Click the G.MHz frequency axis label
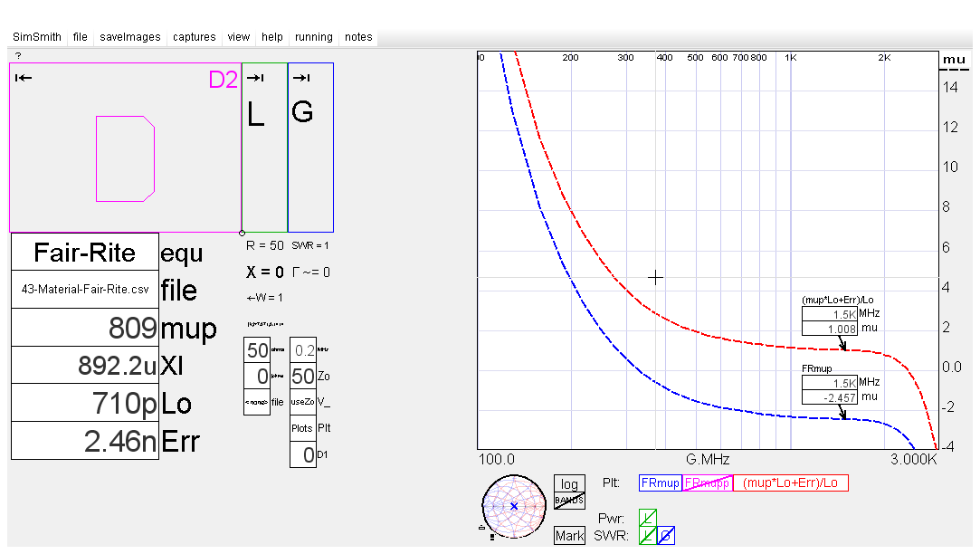 click(x=708, y=460)
